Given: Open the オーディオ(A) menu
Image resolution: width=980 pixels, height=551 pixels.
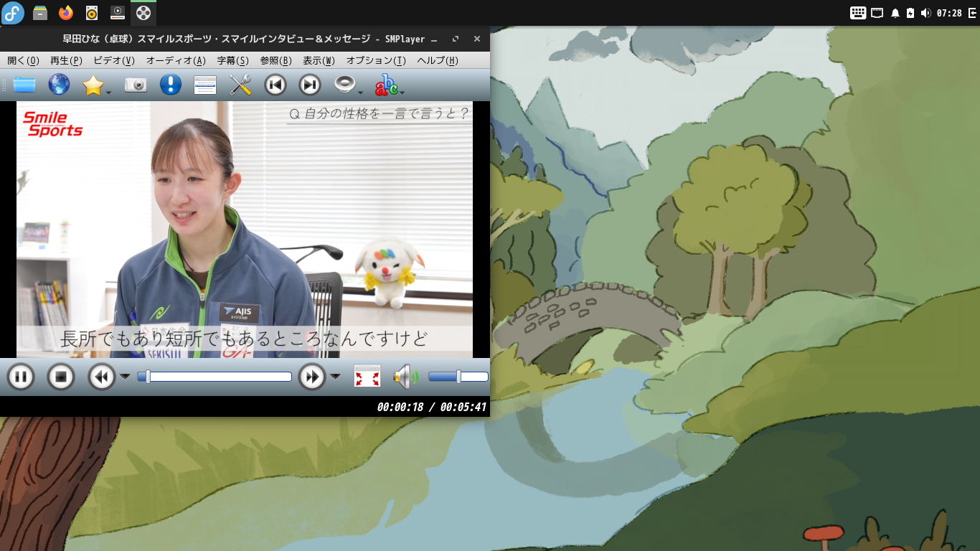Looking at the screenshot, I should tap(176, 61).
